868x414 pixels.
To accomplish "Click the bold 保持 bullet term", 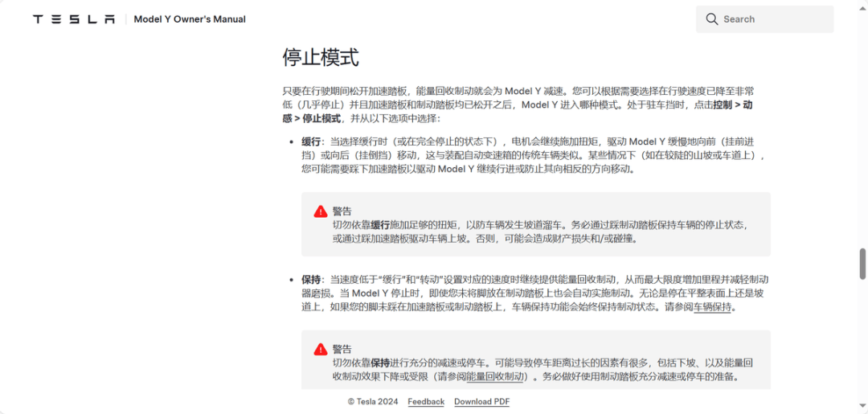I will [311, 280].
